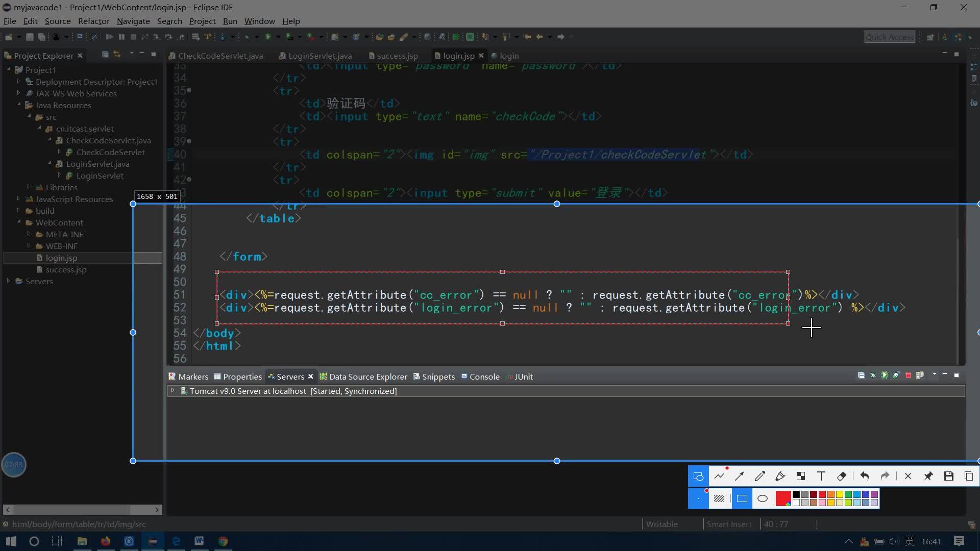Select the mosaic blur tool
Viewport: 980px width, 551px height.
pyautogui.click(x=801, y=477)
